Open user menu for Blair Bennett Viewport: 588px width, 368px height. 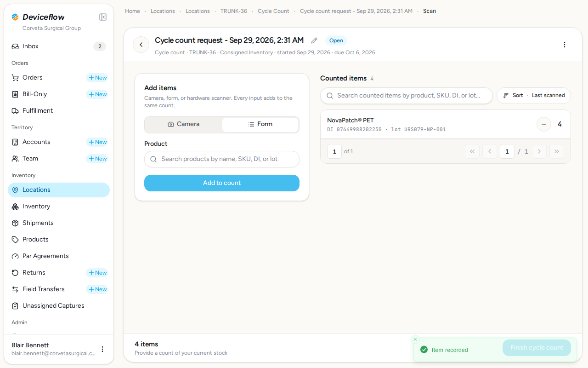[x=102, y=349]
